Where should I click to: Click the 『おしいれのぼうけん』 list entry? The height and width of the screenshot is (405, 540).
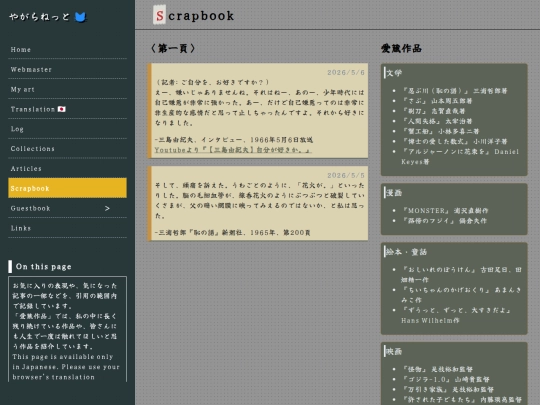coord(461,274)
